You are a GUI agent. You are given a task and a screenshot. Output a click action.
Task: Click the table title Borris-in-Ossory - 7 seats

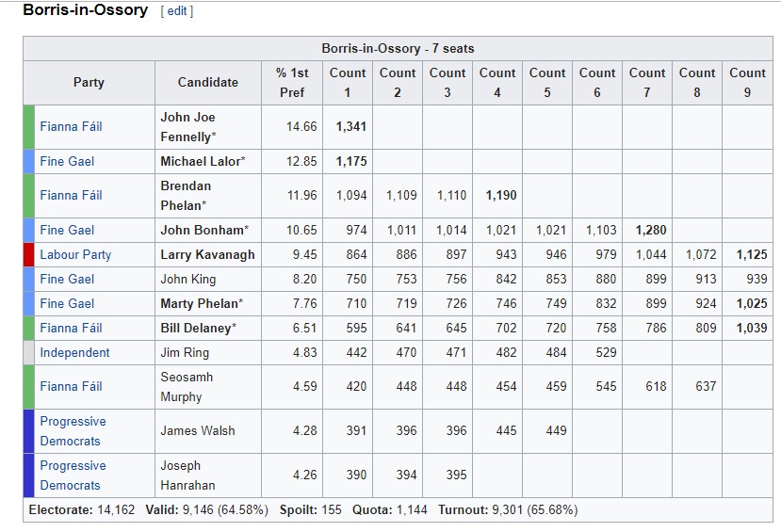click(x=398, y=49)
